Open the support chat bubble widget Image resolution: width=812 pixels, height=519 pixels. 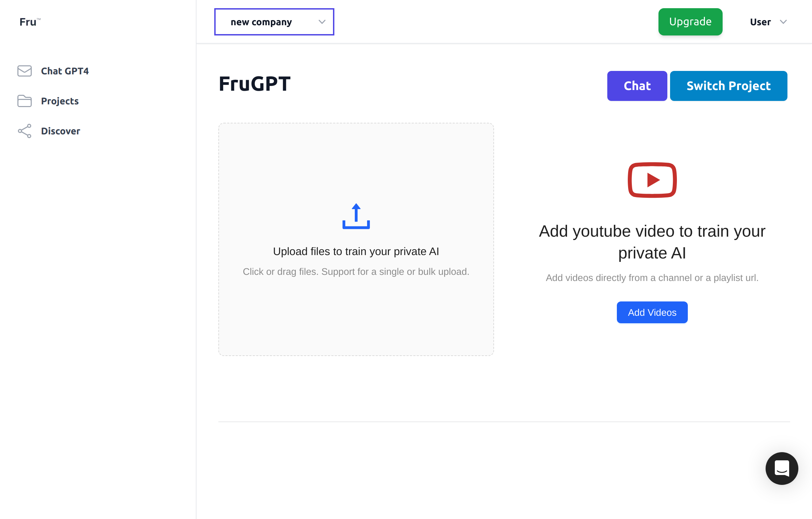coord(782,469)
